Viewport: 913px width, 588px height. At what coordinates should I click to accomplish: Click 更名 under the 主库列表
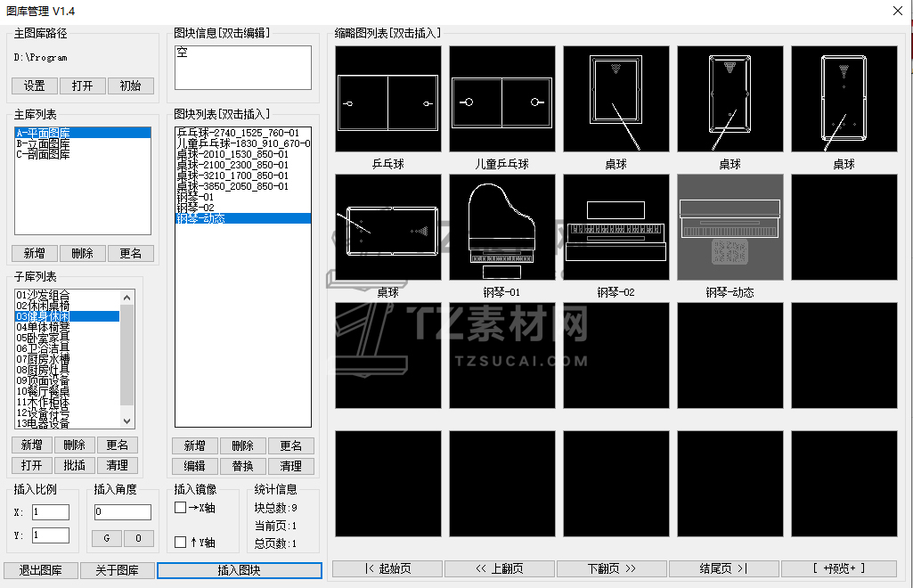tap(130, 253)
